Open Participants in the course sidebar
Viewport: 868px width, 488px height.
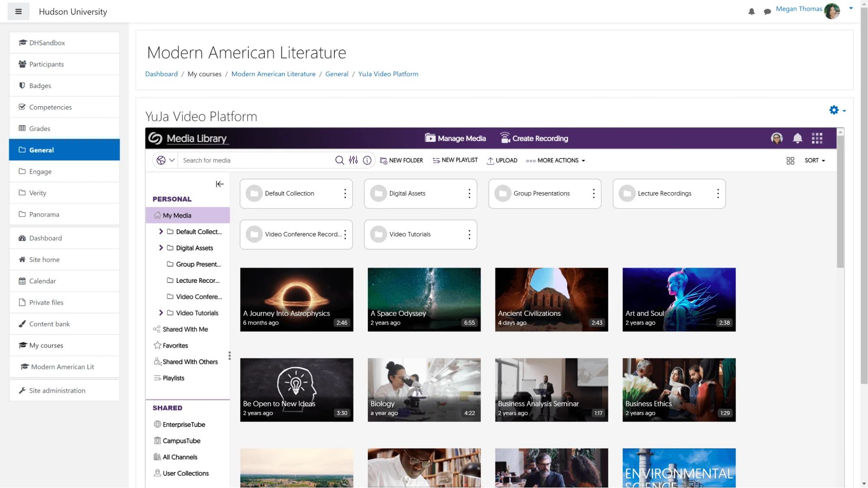64,64
